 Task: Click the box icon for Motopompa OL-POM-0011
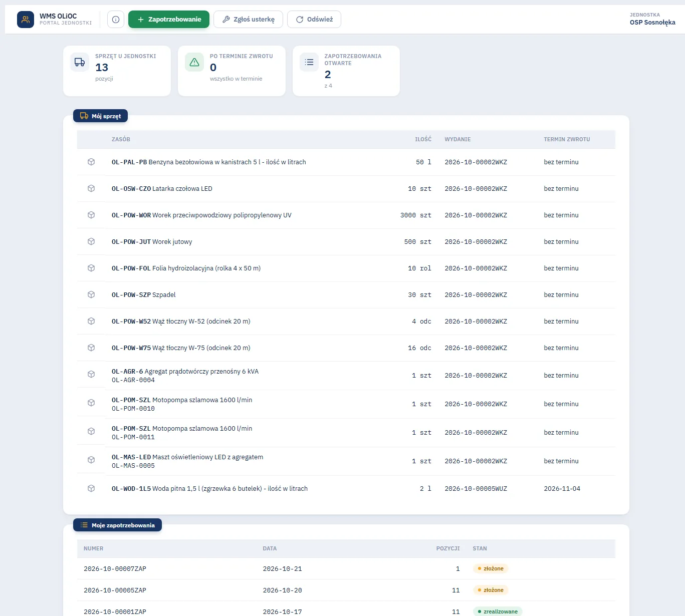(91, 431)
